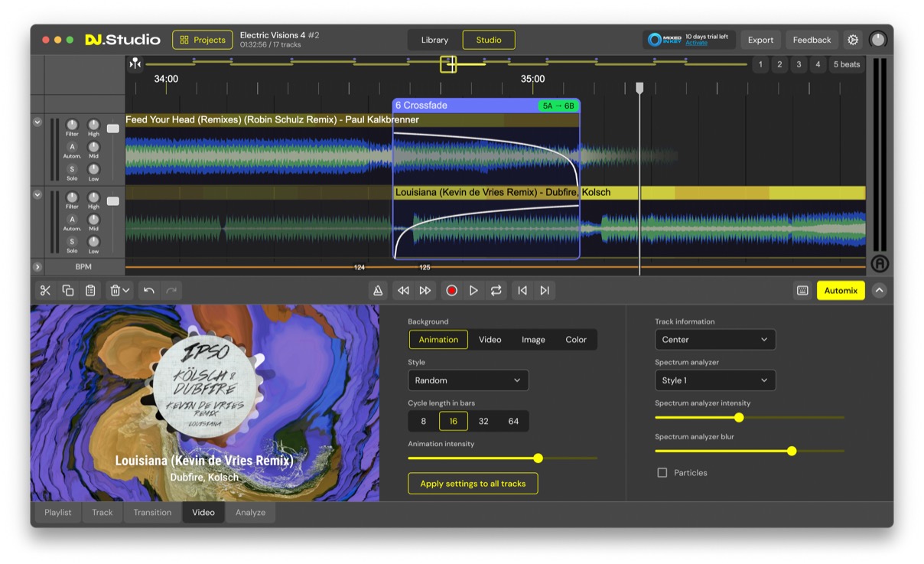Adjust the Animation intensity slider handle
The height and width of the screenshot is (564, 924).
click(x=538, y=458)
